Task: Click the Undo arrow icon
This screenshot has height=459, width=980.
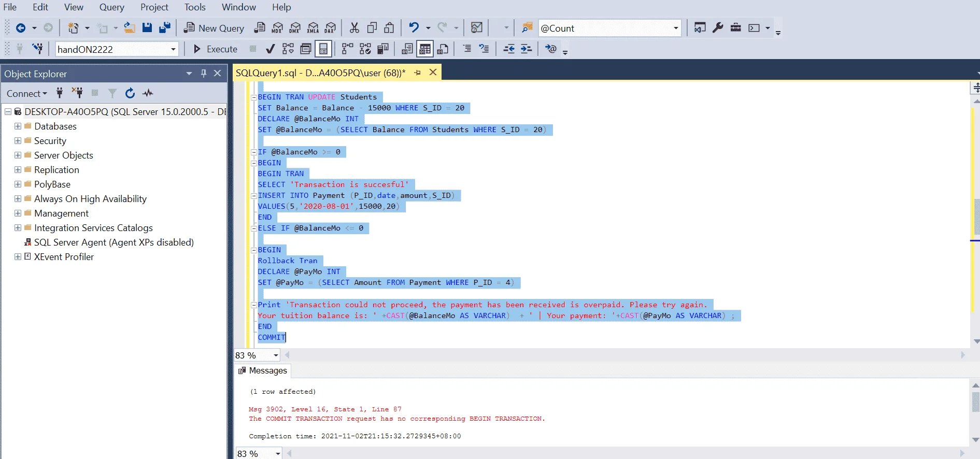Action: pyautogui.click(x=414, y=28)
